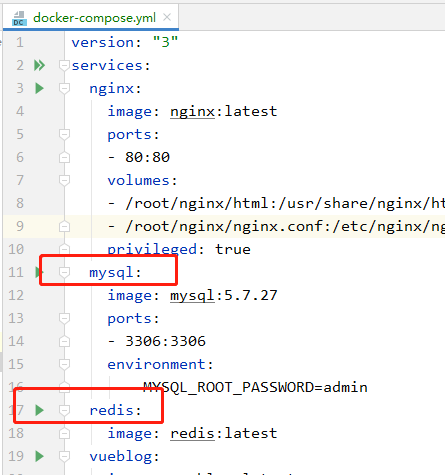Click the privileged key text
This screenshot has width=445, height=475.
coord(152,249)
